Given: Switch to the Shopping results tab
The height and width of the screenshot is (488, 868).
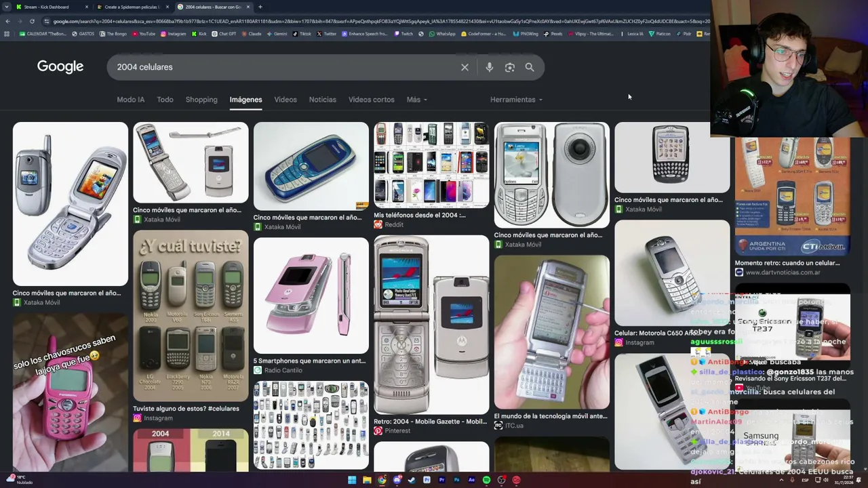Looking at the screenshot, I should pyautogui.click(x=201, y=100).
